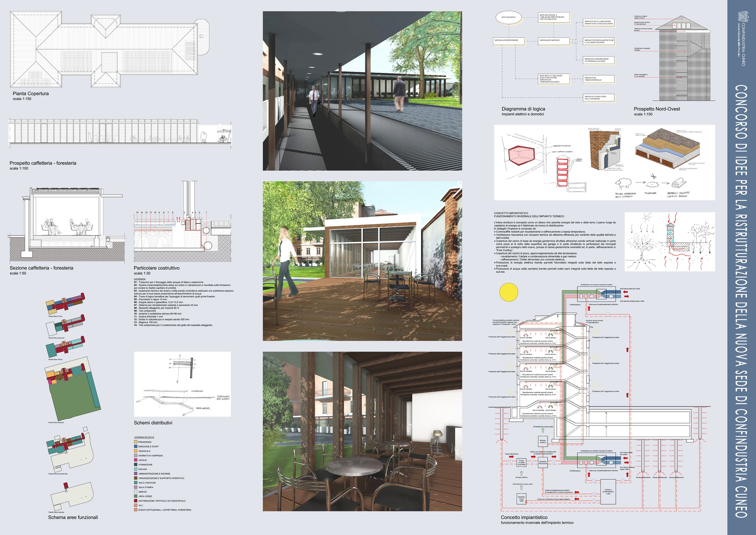Click the 'LEGENDA:' heading of construction detail

click(140, 279)
